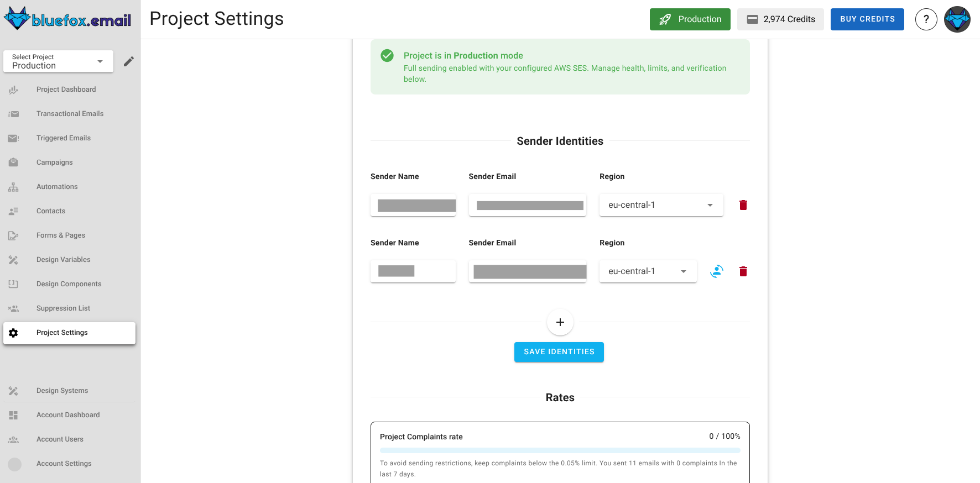Click the green Production mode button
The image size is (980, 483).
pyautogui.click(x=690, y=19)
